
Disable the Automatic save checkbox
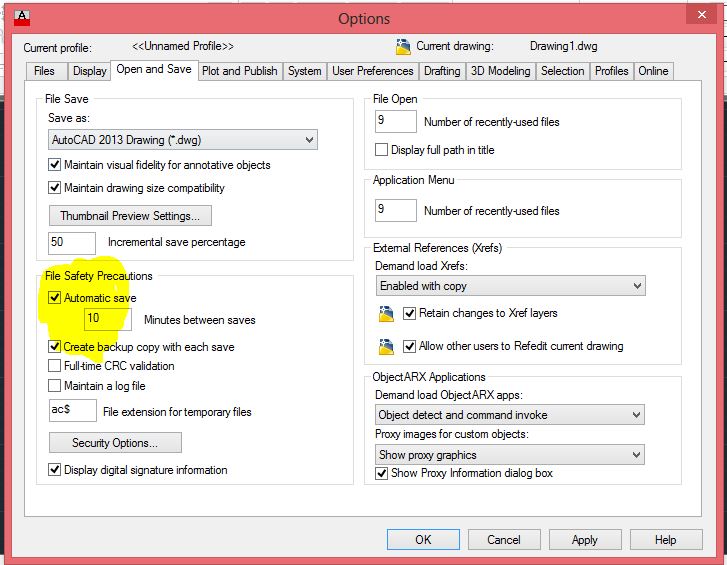point(55,298)
